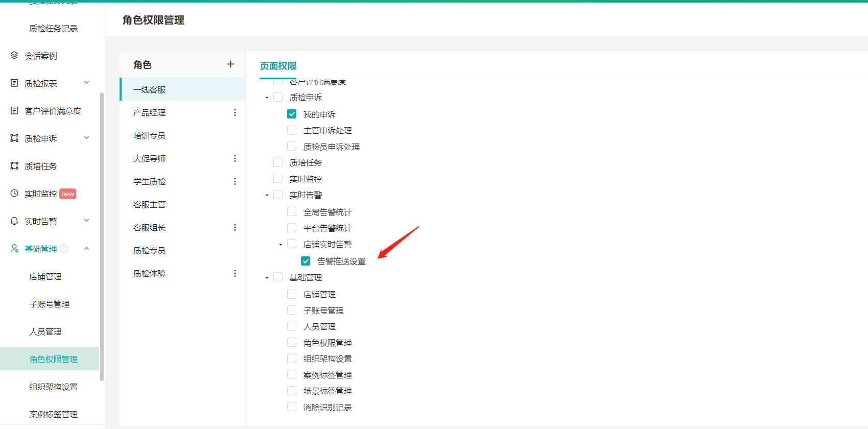Image resolution: width=868 pixels, height=429 pixels.
Task: Check the 店铺管理 permission box
Action: coord(292,294)
